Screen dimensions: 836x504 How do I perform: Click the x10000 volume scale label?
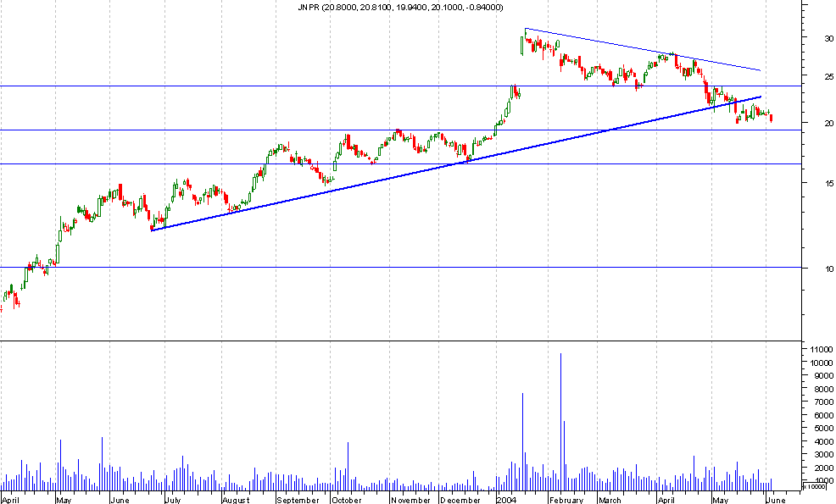click(815, 486)
